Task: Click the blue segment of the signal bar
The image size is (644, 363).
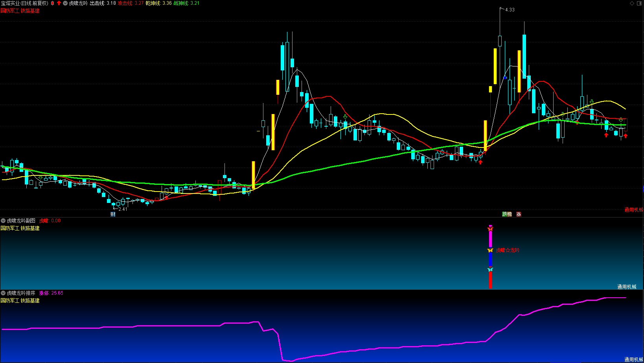Action: pyautogui.click(x=490, y=260)
